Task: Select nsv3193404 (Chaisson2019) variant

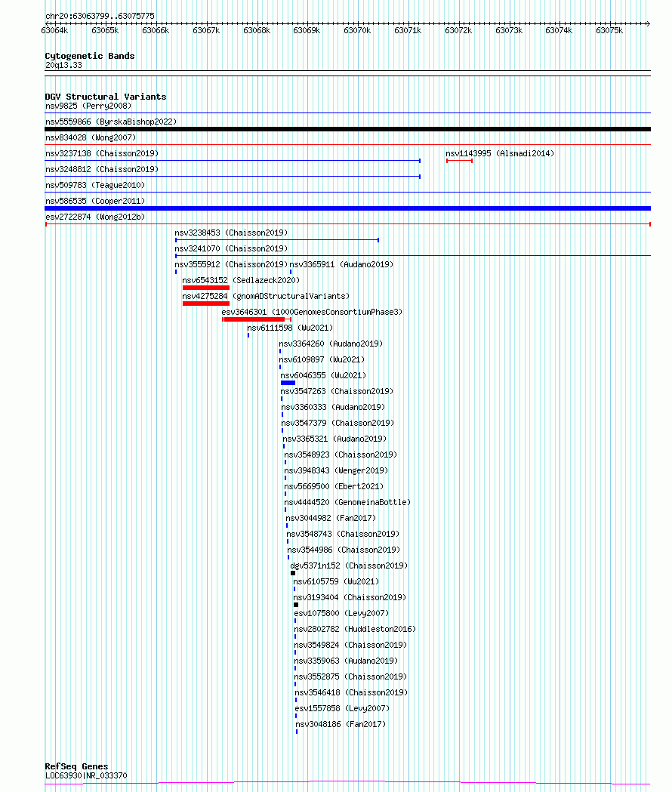Action: pos(350,597)
